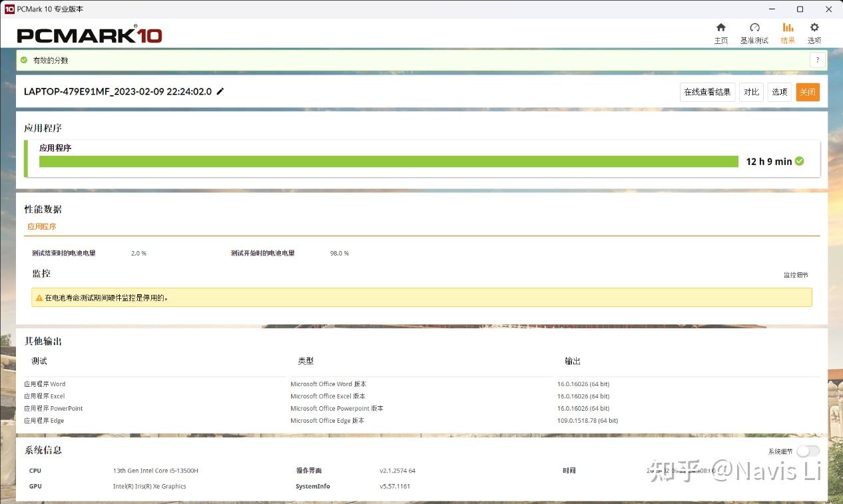
Task: Click the Intel(R) Iris(R) Xe Graphics text
Action: tap(150, 487)
